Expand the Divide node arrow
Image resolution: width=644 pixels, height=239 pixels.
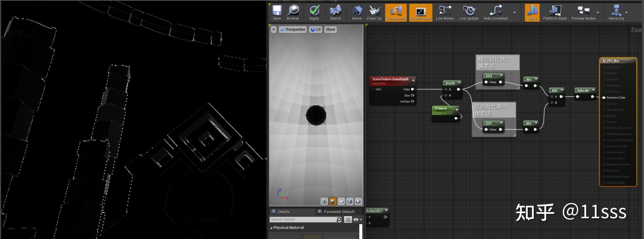coord(459,83)
